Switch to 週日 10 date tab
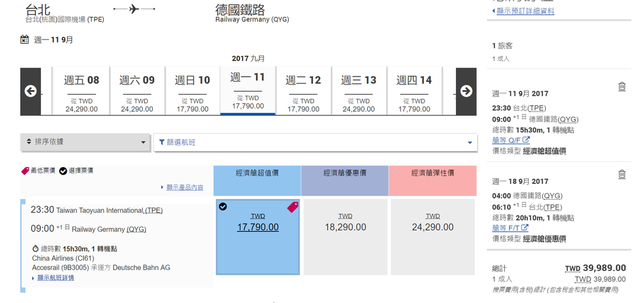Viewport: 644px width, 303px height. (x=192, y=91)
